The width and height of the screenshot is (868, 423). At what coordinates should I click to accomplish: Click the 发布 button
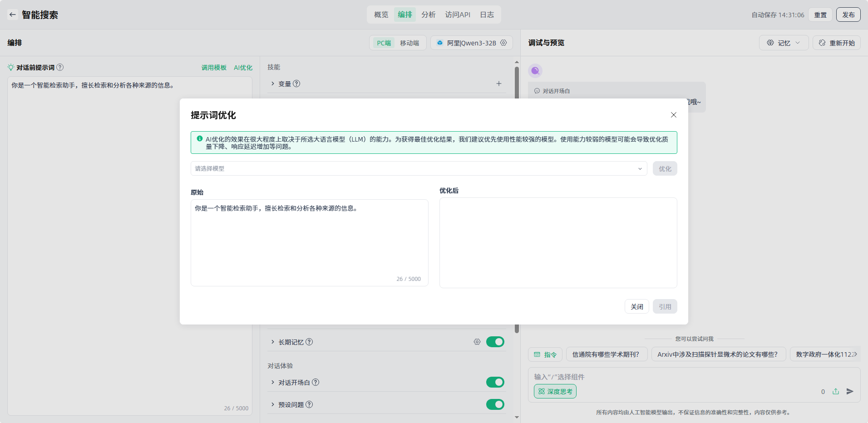click(x=848, y=15)
